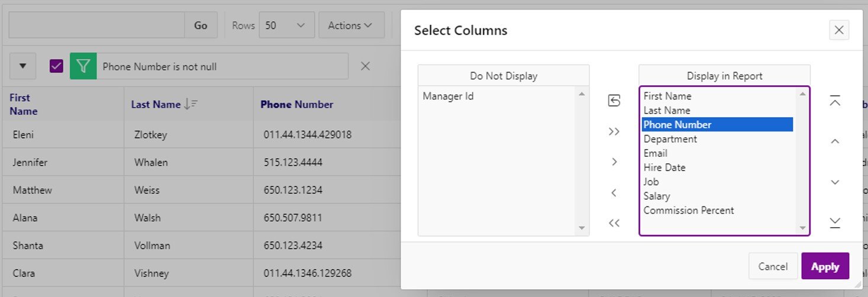Move selected column to Display in Report
Viewport: 868px width, 297px height.
614,162
